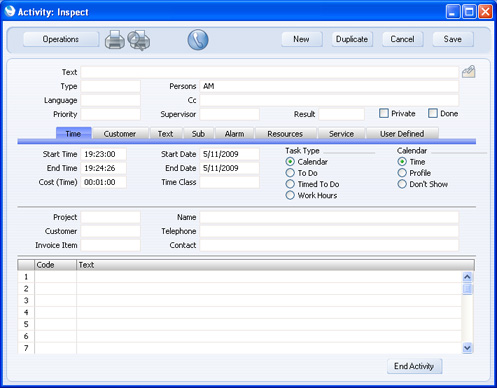Click the Name field
The image size is (497, 388).
pos(329,217)
